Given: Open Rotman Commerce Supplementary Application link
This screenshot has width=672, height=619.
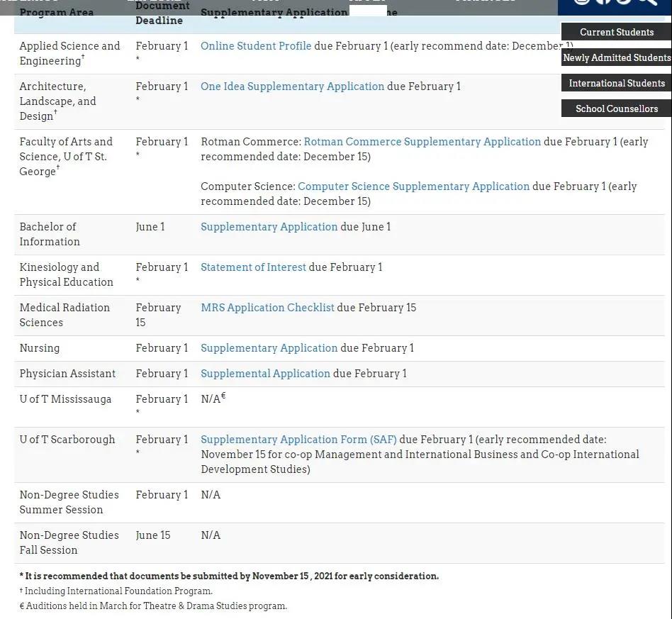Looking at the screenshot, I should click(x=422, y=142).
